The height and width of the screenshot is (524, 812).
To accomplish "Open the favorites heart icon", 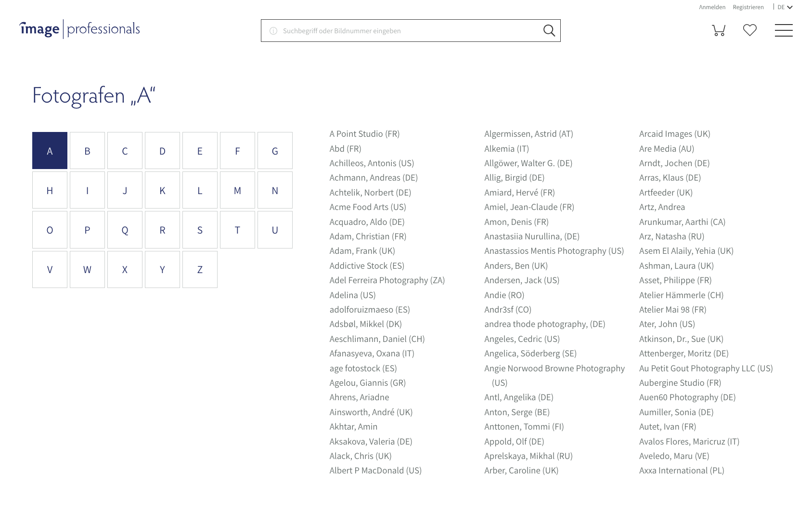I will 749,30.
